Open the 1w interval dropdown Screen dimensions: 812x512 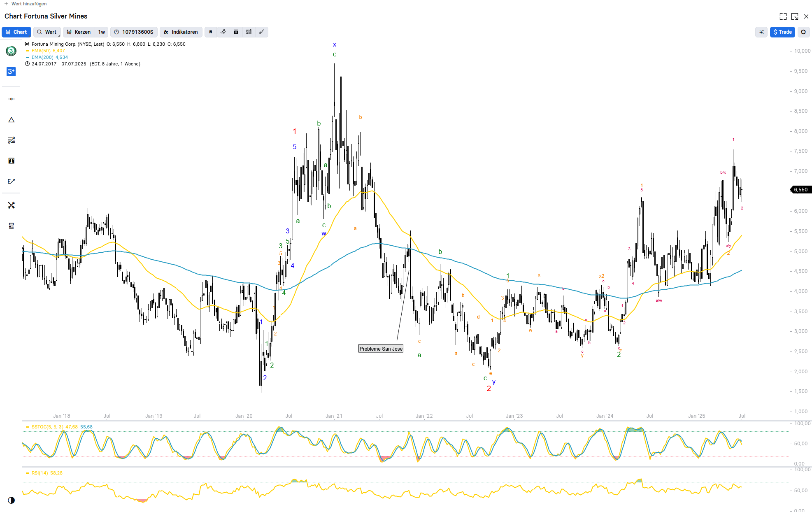tap(101, 32)
